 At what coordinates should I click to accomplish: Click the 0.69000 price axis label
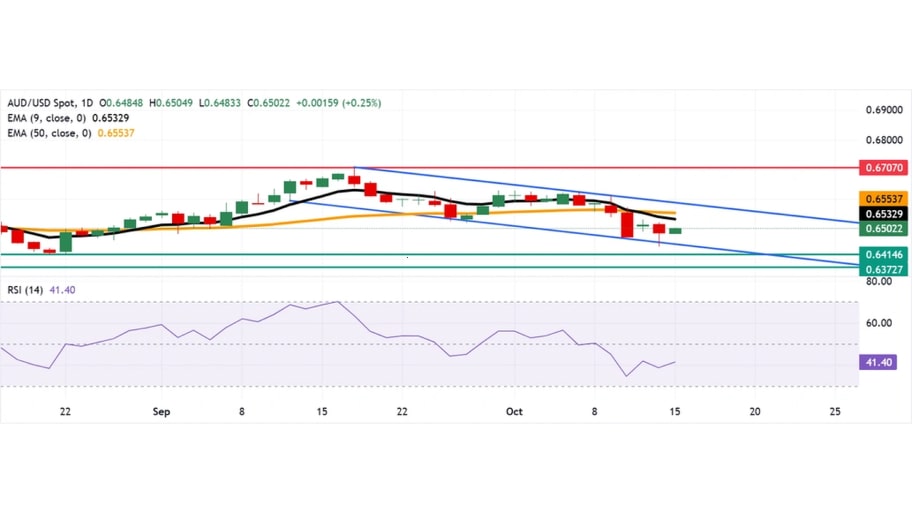881,109
